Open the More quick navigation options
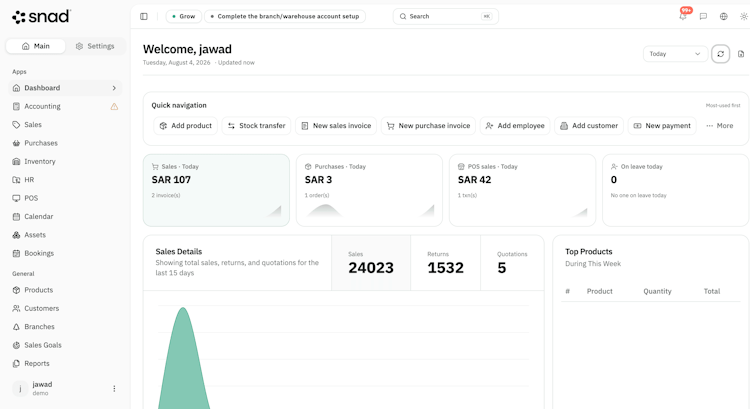The image size is (750, 409). click(719, 126)
